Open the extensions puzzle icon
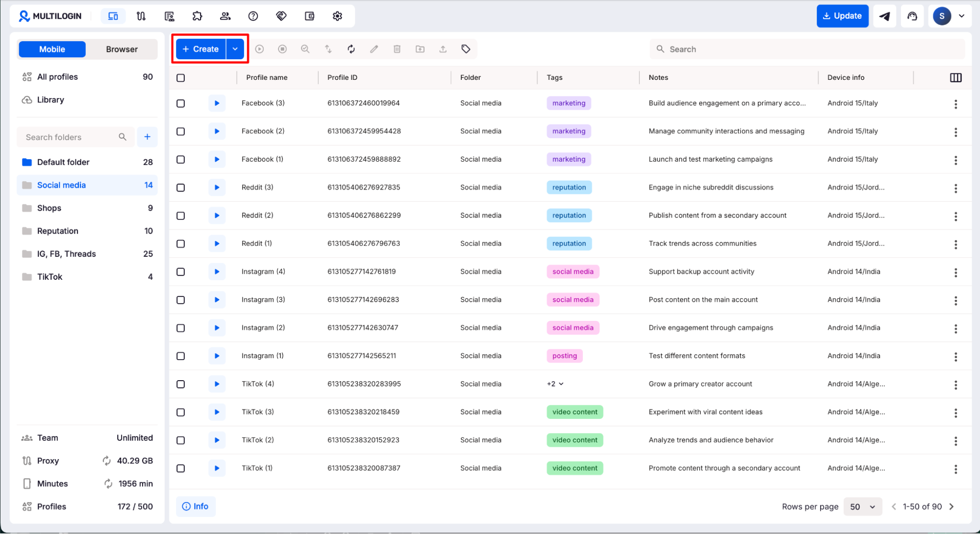 197,16
